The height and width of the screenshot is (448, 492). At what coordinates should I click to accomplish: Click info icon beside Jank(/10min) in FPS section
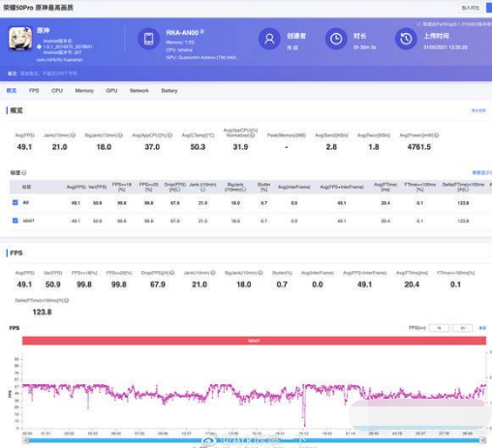213,273
